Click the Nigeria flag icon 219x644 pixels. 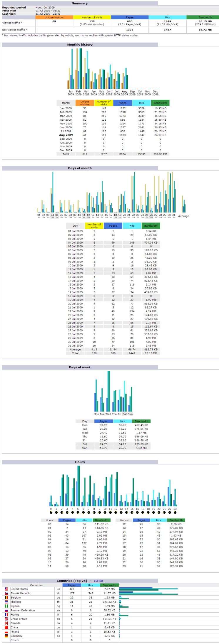[6, 606]
